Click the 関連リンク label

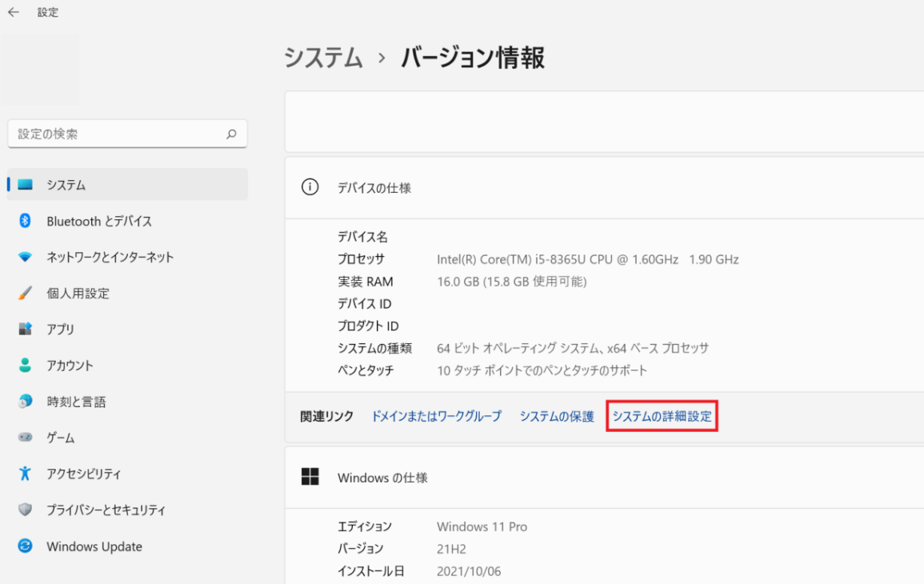(326, 416)
